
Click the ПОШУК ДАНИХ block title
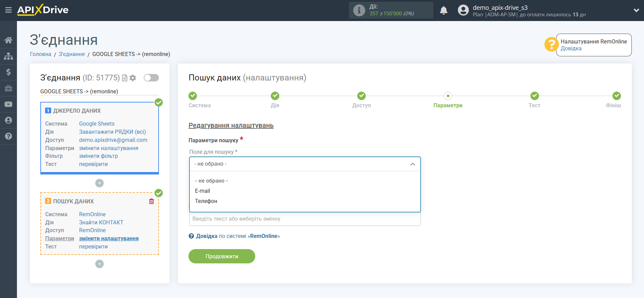74,201
